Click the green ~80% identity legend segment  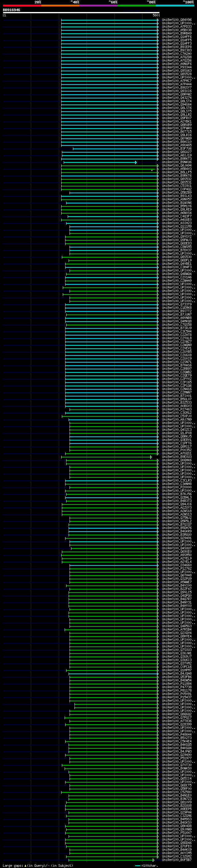click(x=137, y=6)
